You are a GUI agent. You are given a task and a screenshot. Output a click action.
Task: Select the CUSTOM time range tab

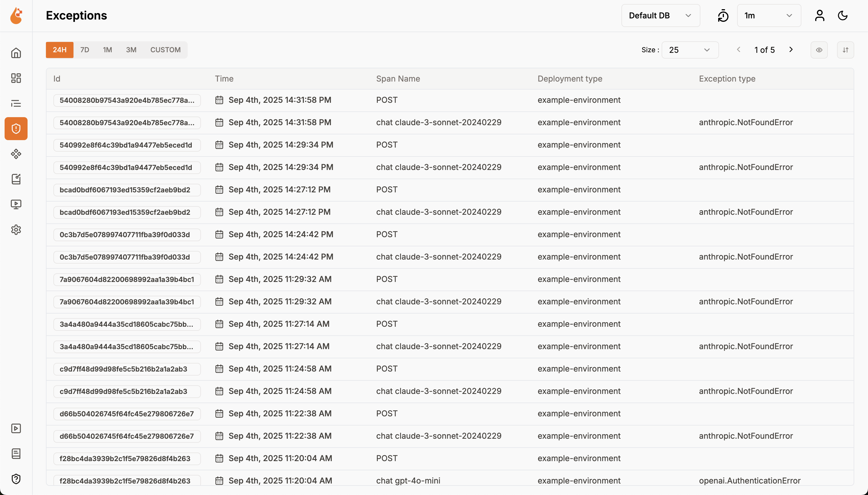click(x=166, y=50)
